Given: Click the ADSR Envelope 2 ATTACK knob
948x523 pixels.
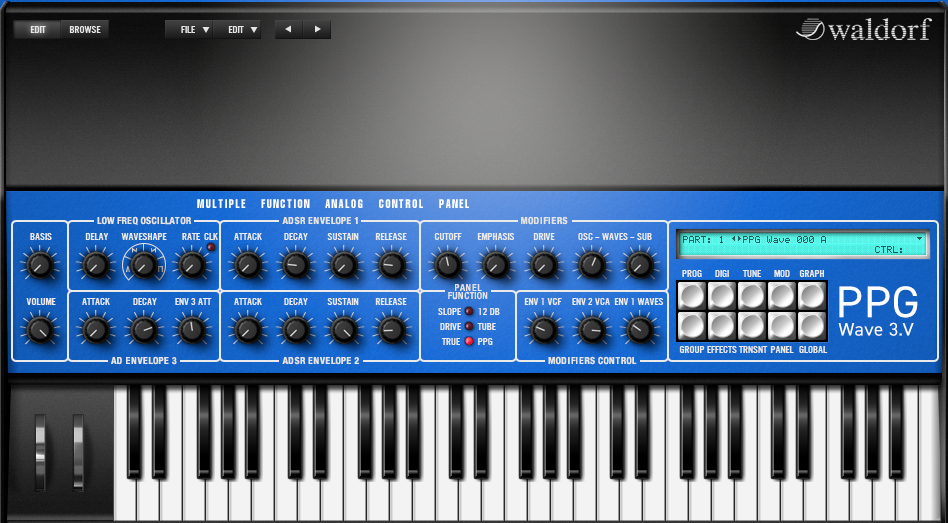Looking at the screenshot, I should 248,330.
